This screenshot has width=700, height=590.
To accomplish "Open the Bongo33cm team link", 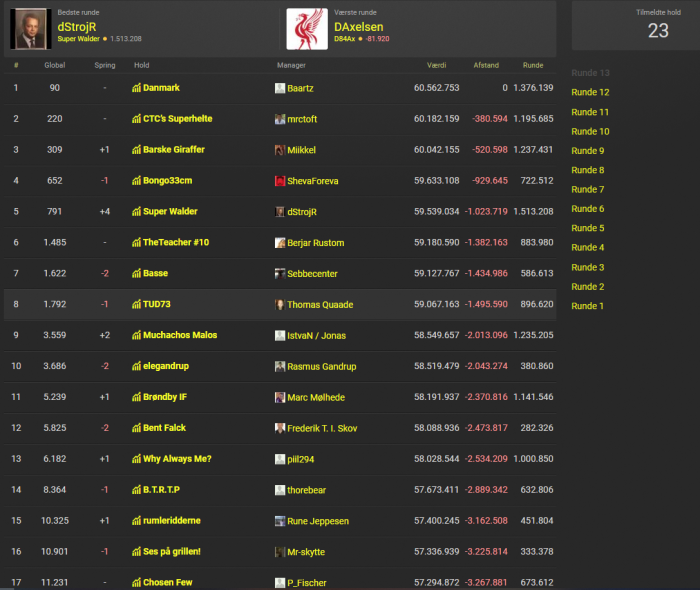I will (167, 181).
